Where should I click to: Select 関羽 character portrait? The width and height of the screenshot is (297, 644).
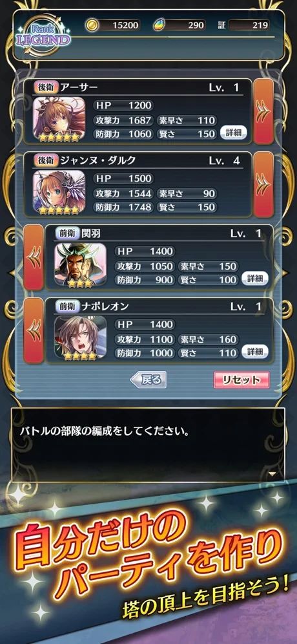81,266
